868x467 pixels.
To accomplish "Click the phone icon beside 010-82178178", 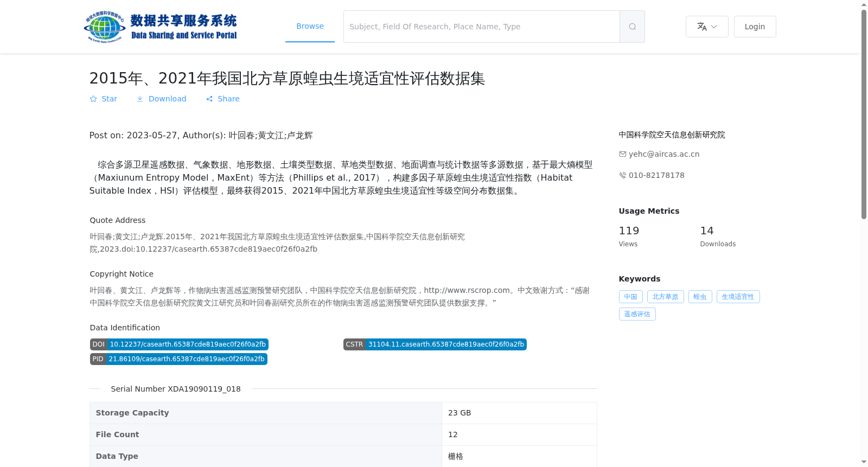I will coord(623,175).
